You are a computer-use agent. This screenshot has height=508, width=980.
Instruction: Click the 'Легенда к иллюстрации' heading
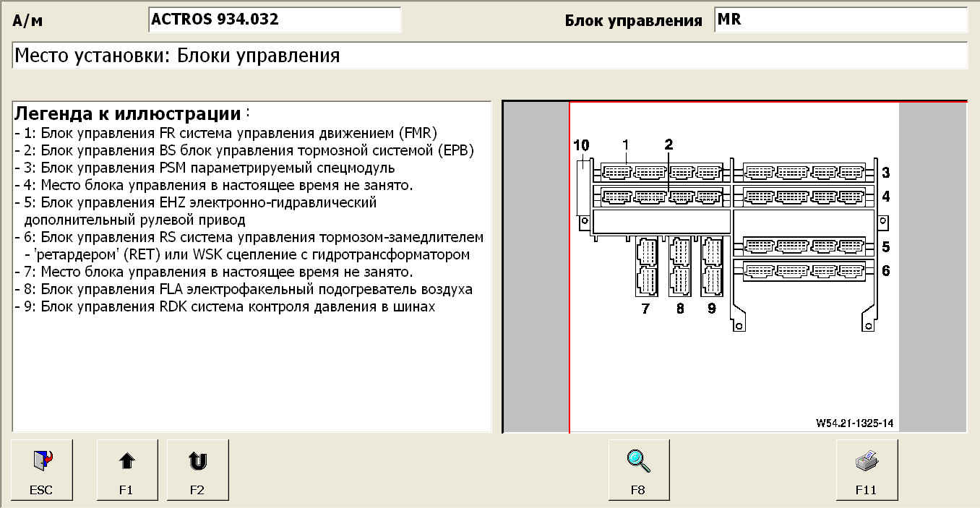click(128, 113)
